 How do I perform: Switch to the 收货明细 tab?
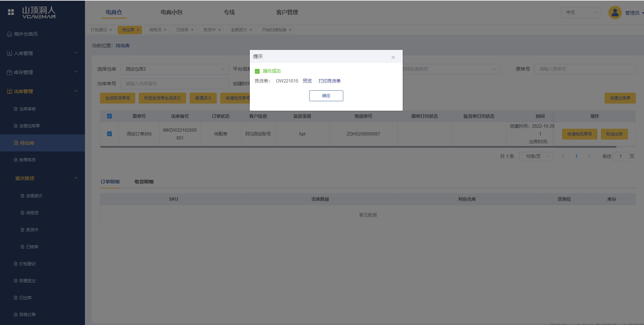[144, 182]
